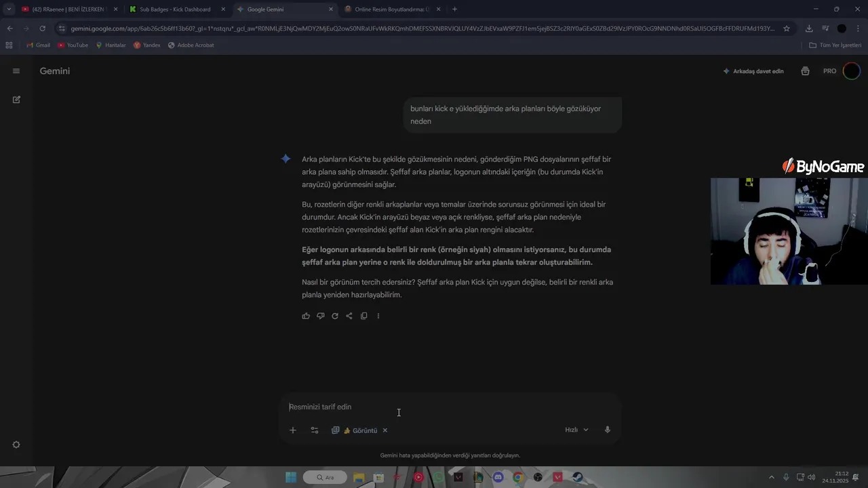The height and width of the screenshot is (488, 868).
Task: Open the store icon next to PRO
Action: [805, 71]
